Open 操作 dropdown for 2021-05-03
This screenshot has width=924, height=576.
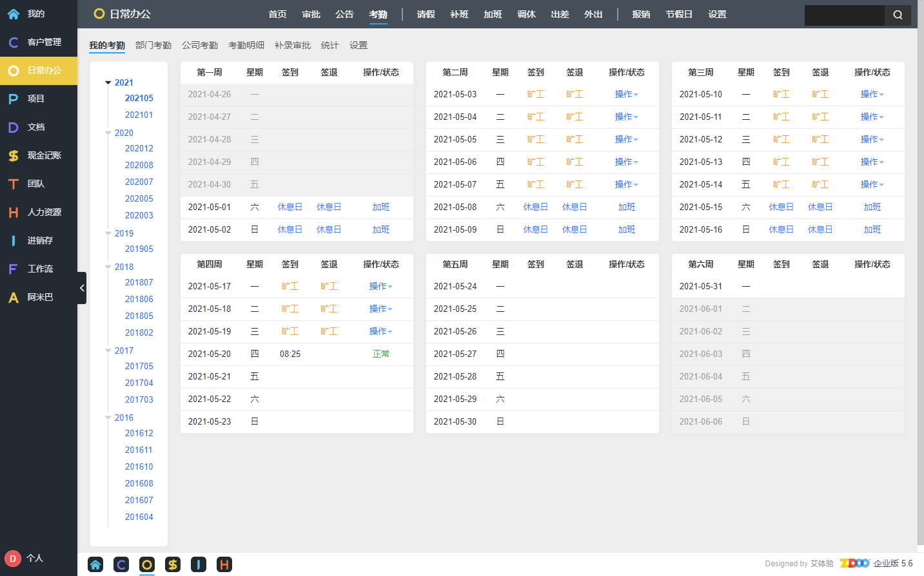click(626, 94)
